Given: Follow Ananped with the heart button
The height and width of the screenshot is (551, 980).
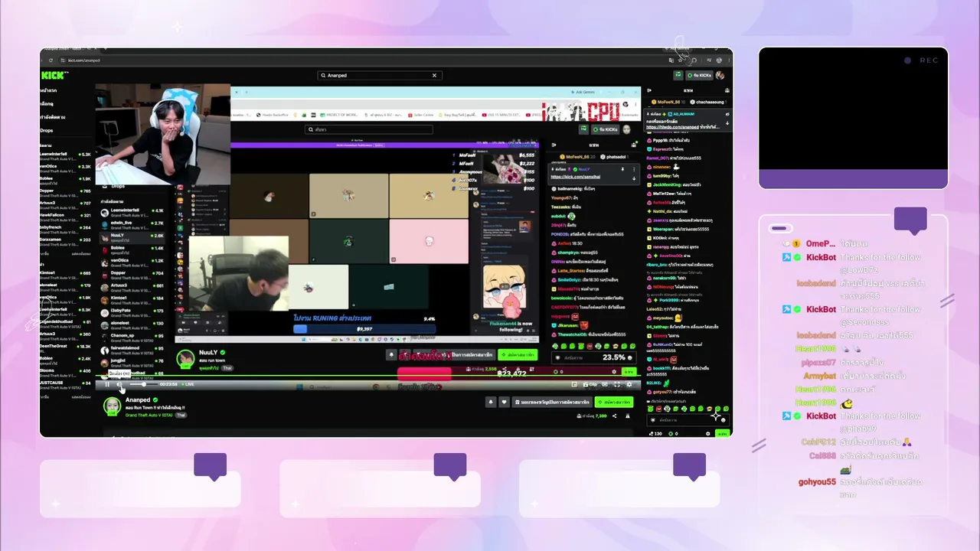Looking at the screenshot, I should click(x=504, y=402).
